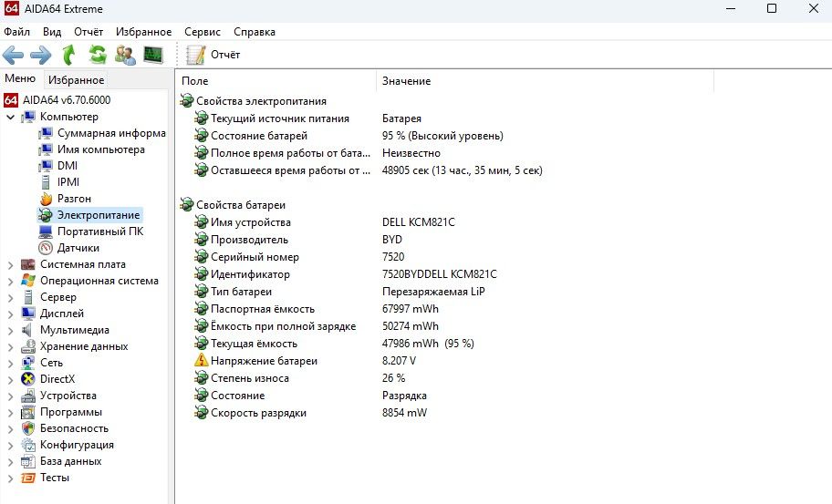Click the Имя компьютера monitor icon

(47, 149)
